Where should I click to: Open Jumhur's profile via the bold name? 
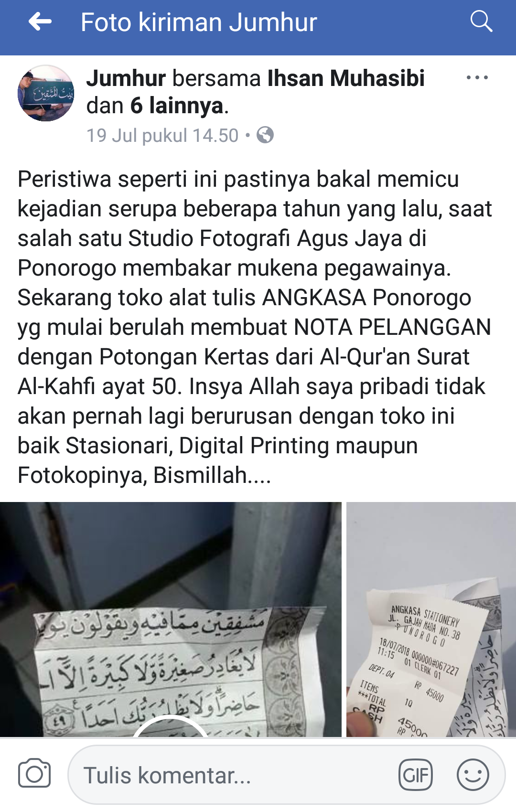click(x=126, y=78)
